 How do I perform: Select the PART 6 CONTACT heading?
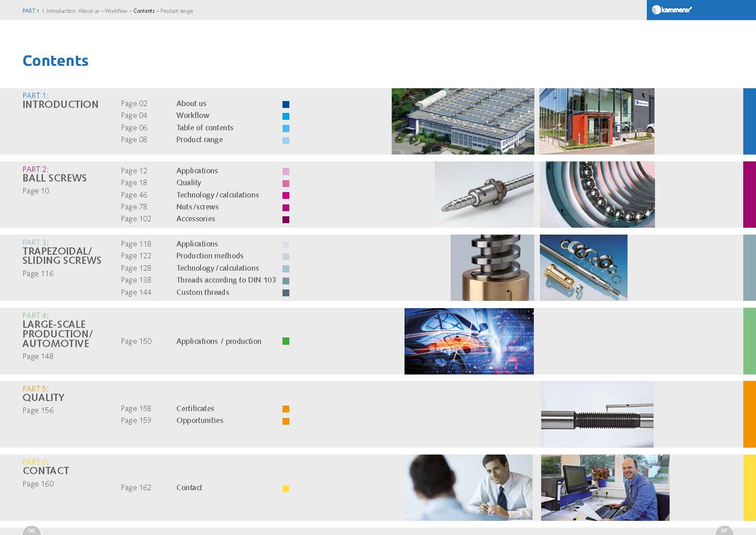[x=46, y=466]
